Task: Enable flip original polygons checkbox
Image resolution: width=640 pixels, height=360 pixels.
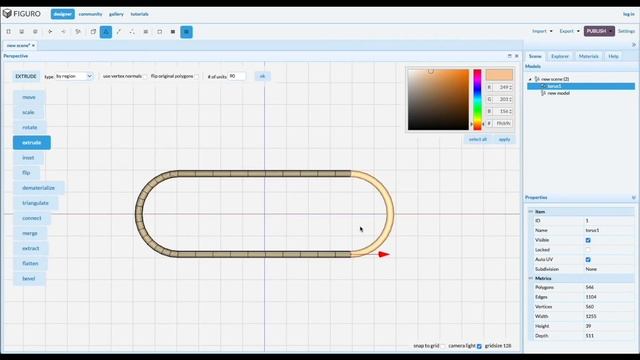Action: [197, 76]
